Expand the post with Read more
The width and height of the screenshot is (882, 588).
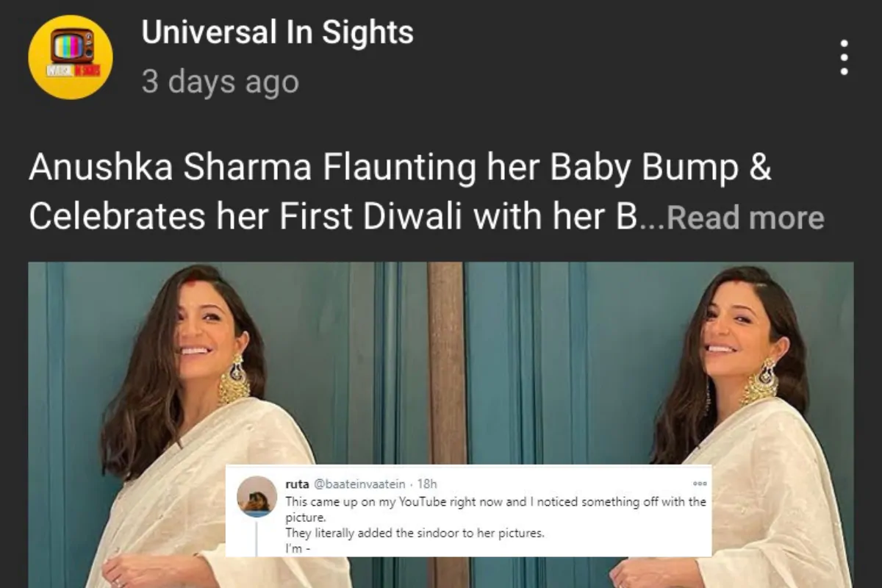(x=745, y=218)
